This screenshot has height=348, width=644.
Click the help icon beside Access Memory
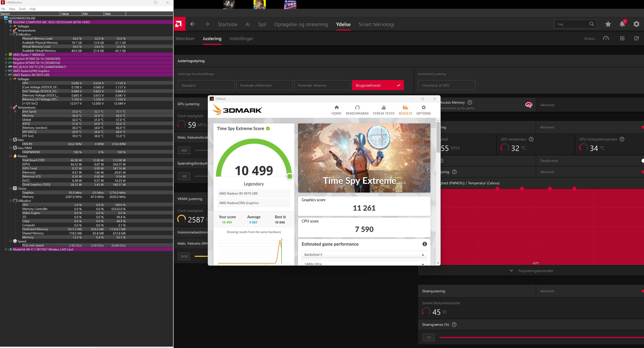pos(470,102)
